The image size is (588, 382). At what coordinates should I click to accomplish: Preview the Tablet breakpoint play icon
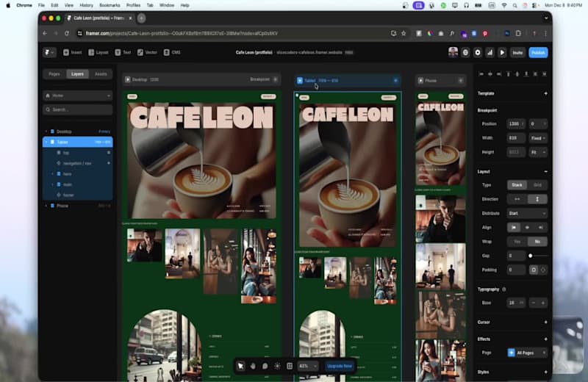tap(300, 81)
